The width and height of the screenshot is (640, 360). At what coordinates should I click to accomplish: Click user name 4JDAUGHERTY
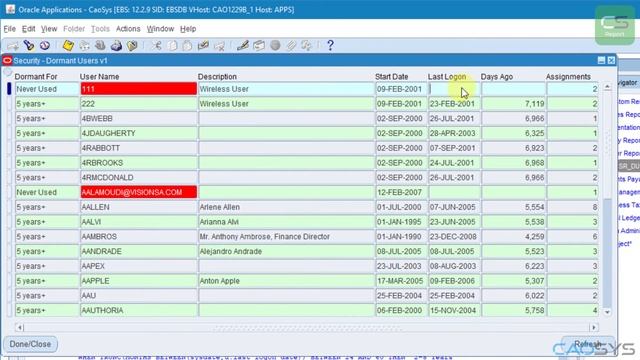pyautogui.click(x=138, y=133)
